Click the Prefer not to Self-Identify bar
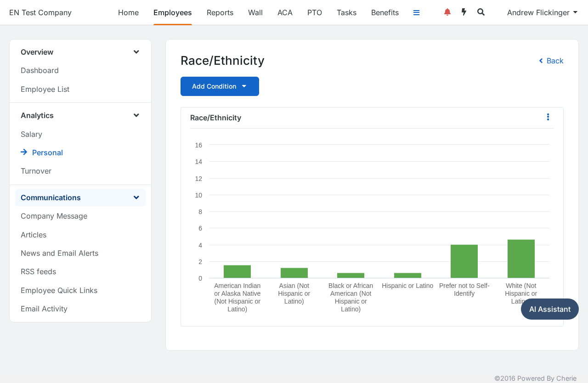The width and height of the screenshot is (588, 383). pyautogui.click(x=464, y=261)
